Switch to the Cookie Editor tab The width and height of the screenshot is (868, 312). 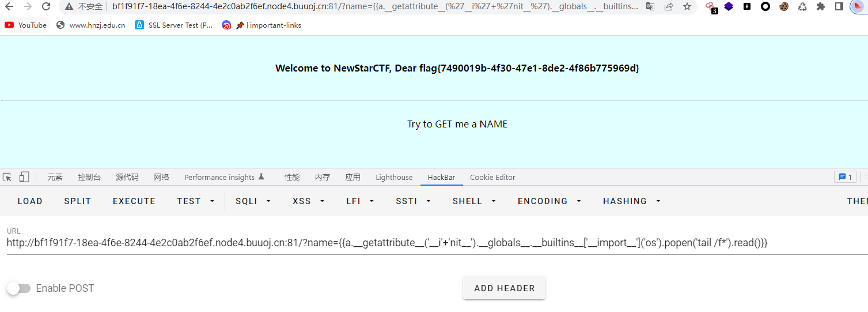tap(492, 178)
